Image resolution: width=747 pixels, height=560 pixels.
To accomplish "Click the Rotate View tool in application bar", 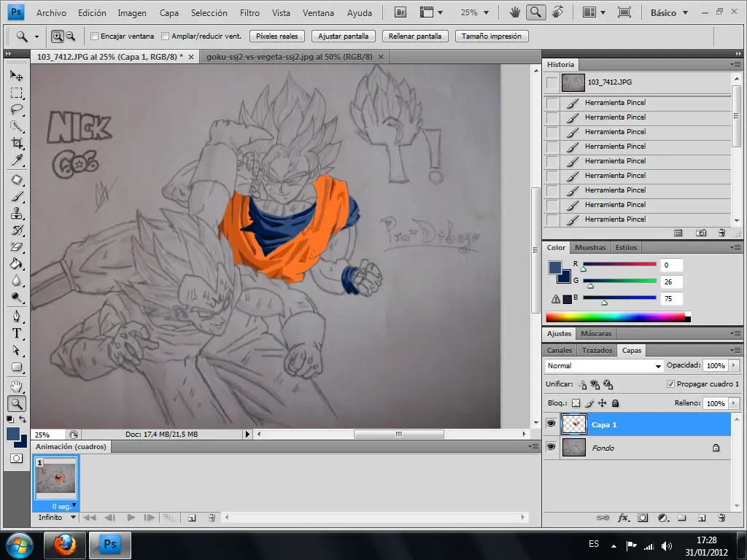I will [x=557, y=12].
